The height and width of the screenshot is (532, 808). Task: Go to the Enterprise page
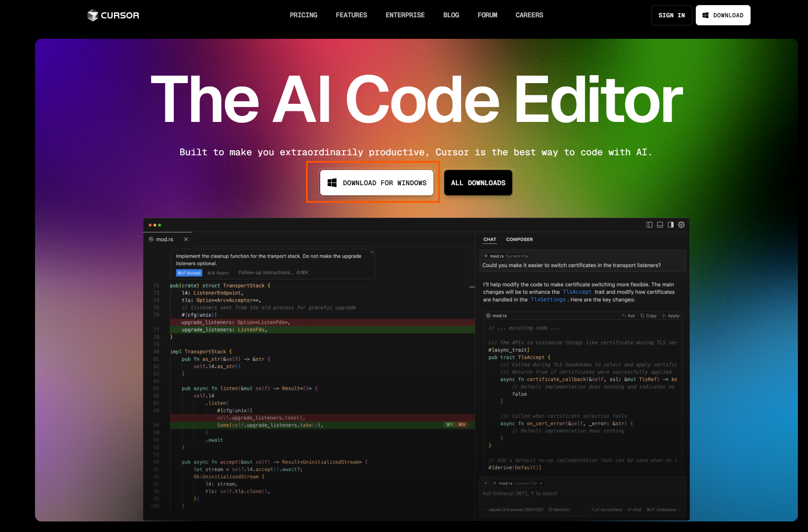click(405, 15)
